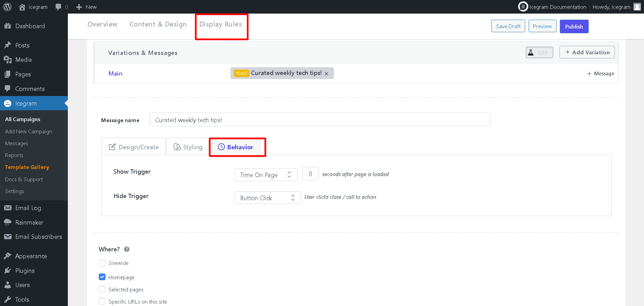644x306 pixels.
Task: Click the Tools wrench icon
Action: point(8,300)
